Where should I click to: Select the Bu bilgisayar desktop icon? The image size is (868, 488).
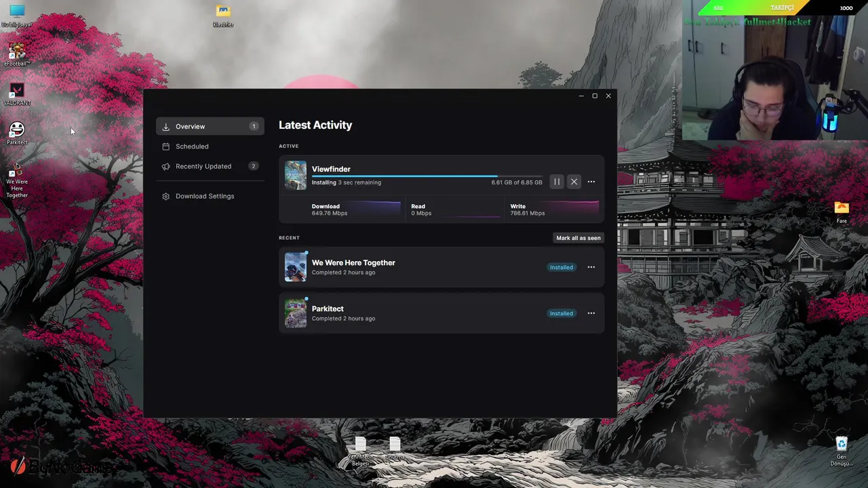click(x=17, y=16)
